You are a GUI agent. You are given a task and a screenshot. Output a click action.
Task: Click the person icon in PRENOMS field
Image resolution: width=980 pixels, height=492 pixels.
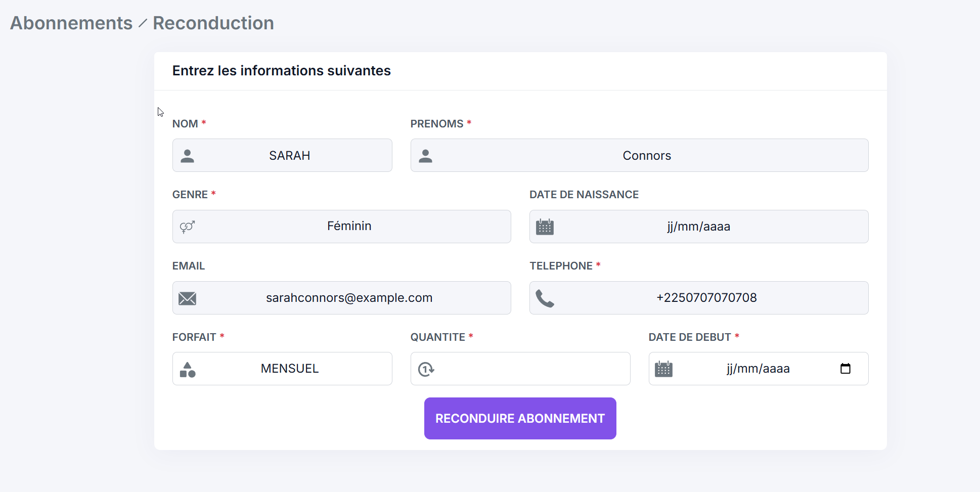(426, 156)
